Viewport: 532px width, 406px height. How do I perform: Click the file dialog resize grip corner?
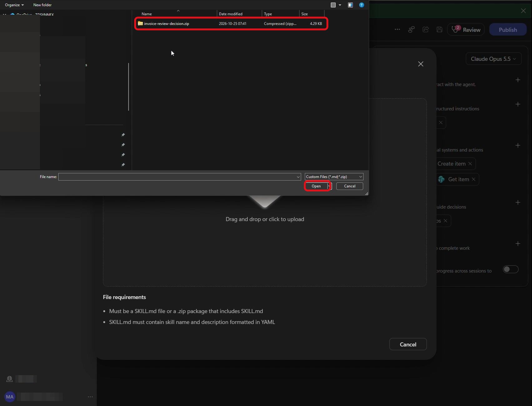pyautogui.click(x=367, y=194)
